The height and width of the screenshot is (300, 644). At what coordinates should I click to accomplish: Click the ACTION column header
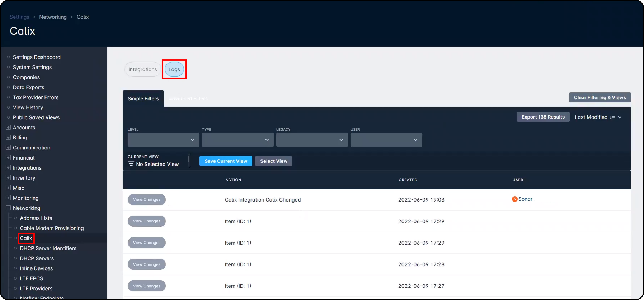tap(233, 180)
